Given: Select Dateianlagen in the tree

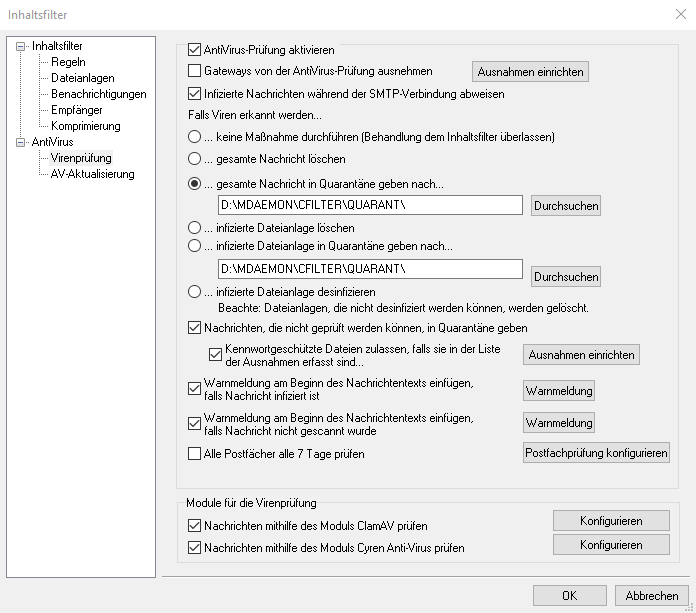Looking at the screenshot, I should [82, 78].
